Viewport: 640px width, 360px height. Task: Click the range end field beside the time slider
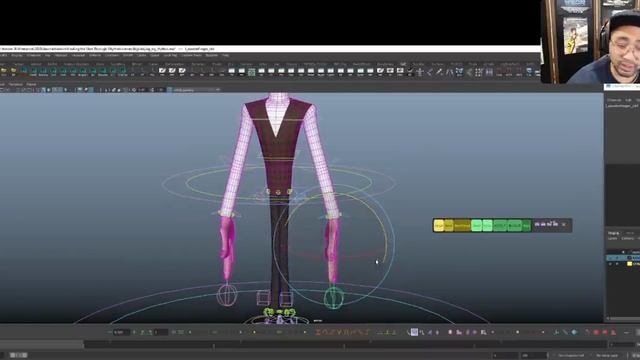click(534, 356)
